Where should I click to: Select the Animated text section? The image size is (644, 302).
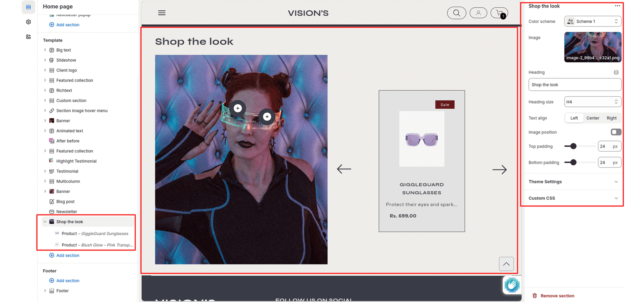click(x=69, y=131)
